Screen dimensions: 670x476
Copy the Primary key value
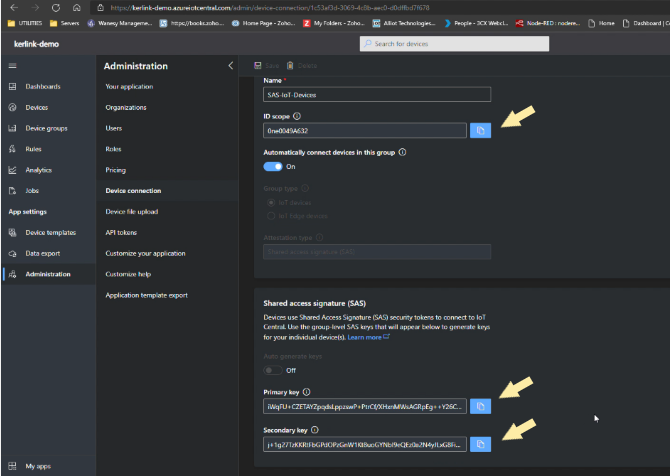tap(480, 407)
